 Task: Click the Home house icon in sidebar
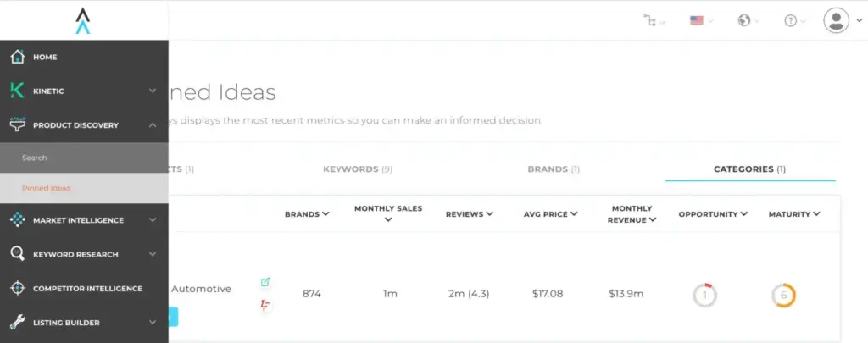(x=18, y=57)
